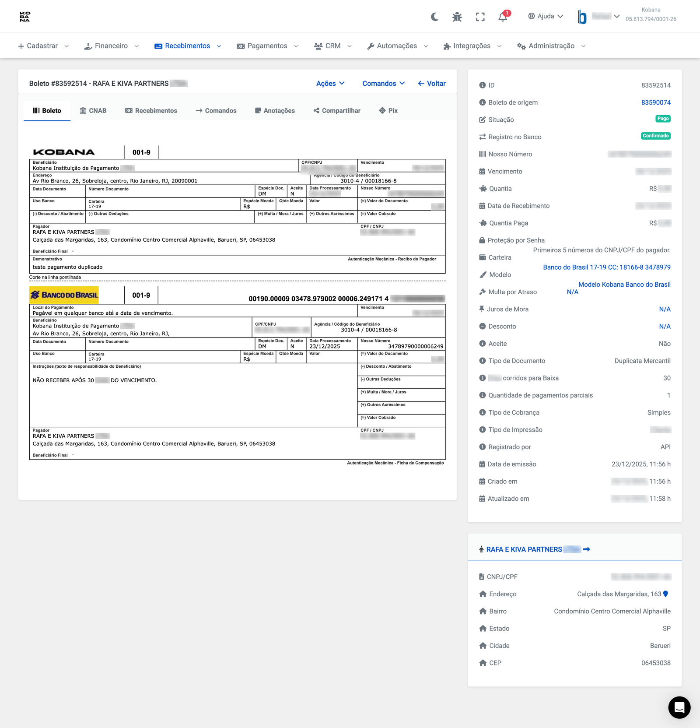700x728 pixels.
Task: Click the arrow beside RAFA E KIVA PARTNERS heading
Action: point(586,549)
